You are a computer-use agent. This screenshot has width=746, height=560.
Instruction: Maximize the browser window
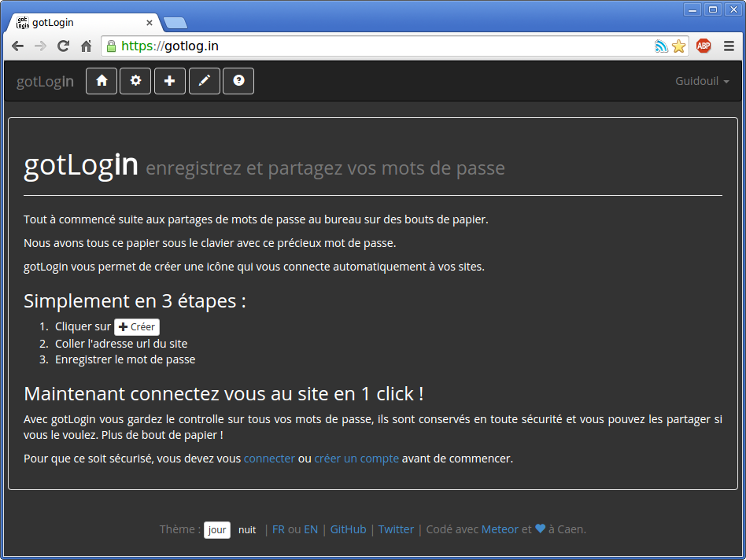[713, 9]
